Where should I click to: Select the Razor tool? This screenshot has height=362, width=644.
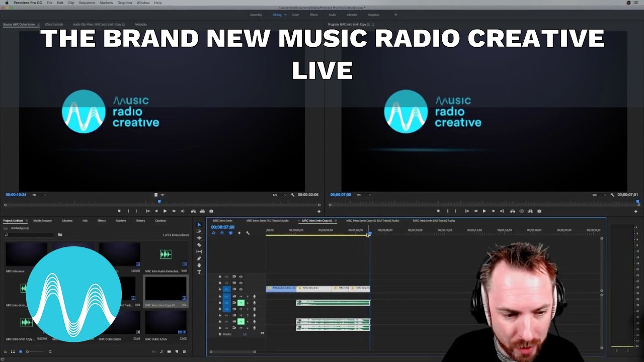pos(199,245)
